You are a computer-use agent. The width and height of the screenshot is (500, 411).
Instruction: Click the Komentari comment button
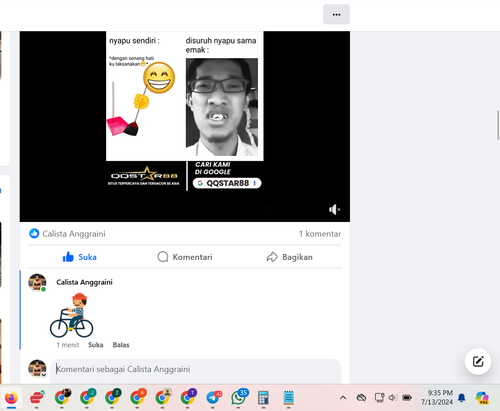pyautogui.click(x=185, y=257)
